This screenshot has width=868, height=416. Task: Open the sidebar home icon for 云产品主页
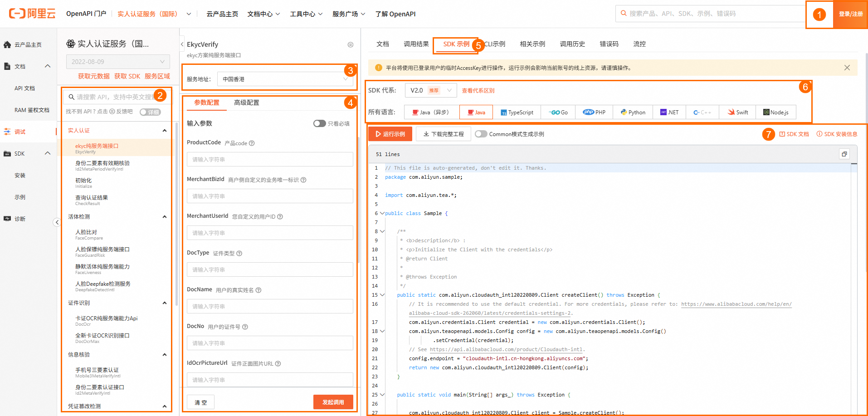[x=7, y=44]
